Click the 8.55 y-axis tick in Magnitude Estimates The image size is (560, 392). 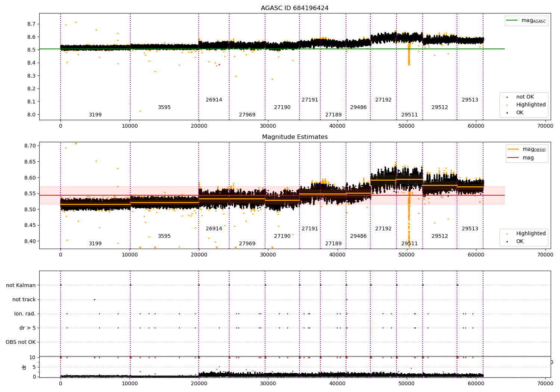coord(30,193)
